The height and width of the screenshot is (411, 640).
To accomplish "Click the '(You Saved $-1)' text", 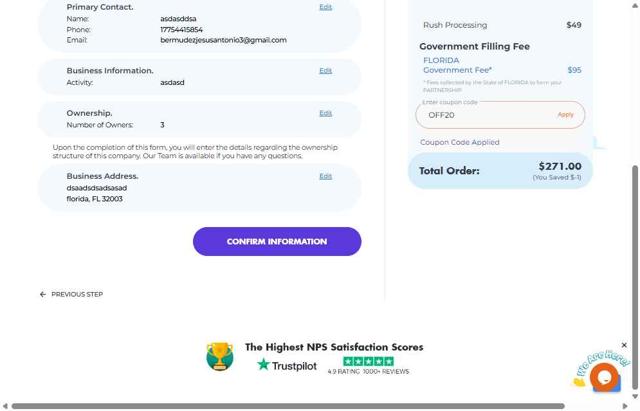I will (x=557, y=178).
